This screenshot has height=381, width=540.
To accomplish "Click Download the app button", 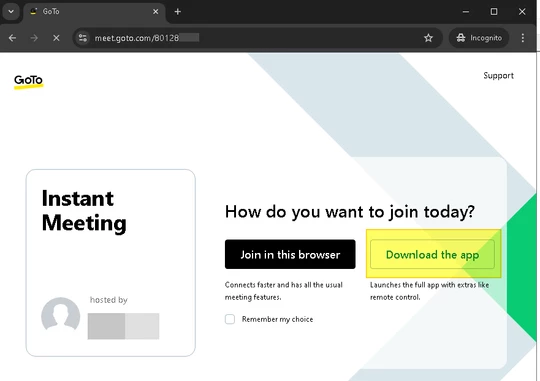I will (432, 254).
